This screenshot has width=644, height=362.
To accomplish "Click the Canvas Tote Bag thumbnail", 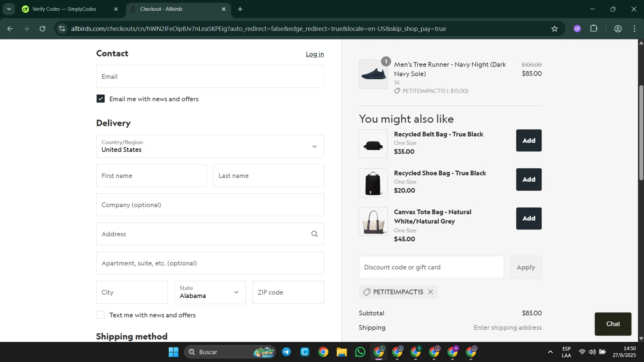I will [x=373, y=222].
